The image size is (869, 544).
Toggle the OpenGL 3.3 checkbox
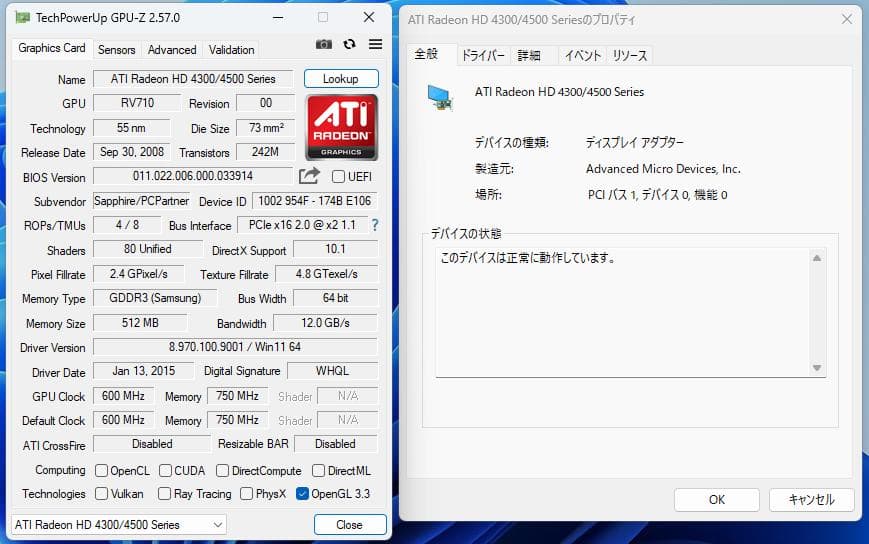coord(302,493)
